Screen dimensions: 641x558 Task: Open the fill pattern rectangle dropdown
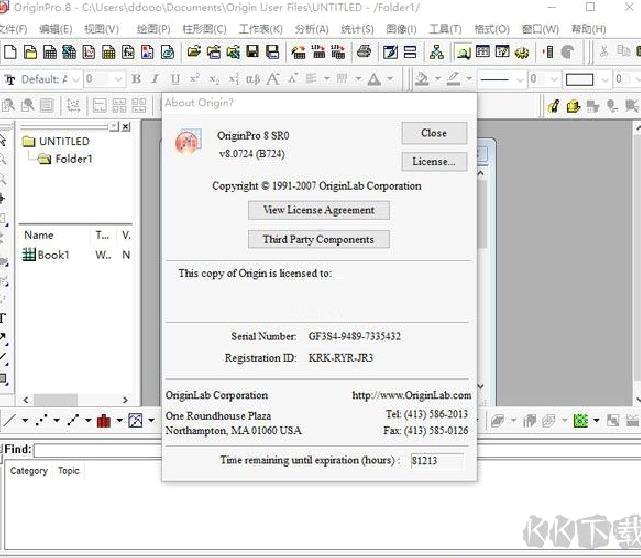[605, 79]
